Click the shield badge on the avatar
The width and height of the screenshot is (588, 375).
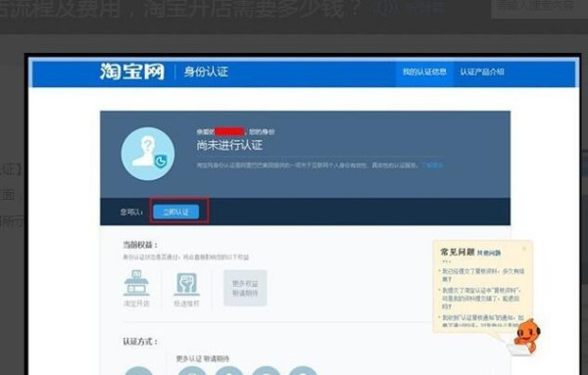161,162
